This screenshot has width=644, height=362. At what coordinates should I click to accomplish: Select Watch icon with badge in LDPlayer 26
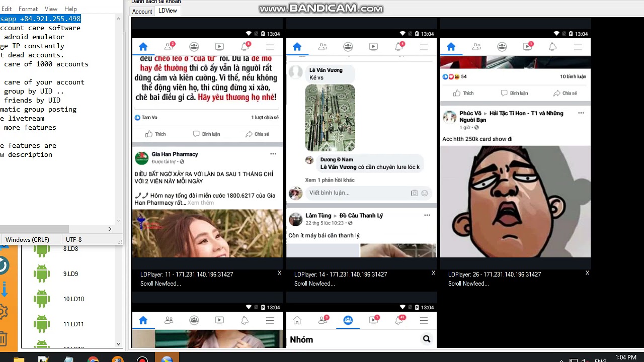[528, 47]
